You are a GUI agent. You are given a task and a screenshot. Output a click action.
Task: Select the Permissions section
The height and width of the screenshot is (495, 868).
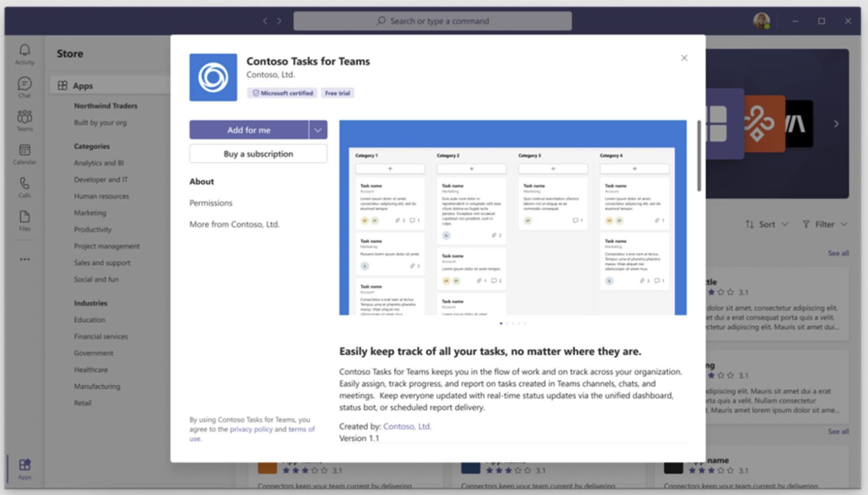click(x=211, y=203)
